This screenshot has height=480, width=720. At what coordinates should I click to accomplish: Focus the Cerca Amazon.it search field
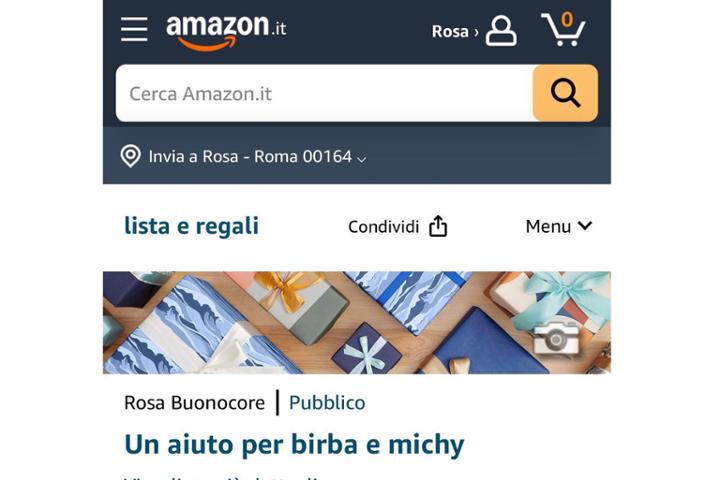325,93
